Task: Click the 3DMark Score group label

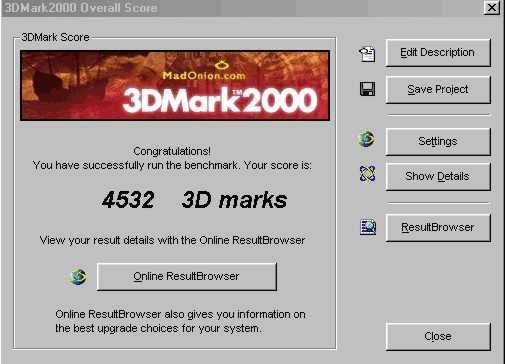Action: (x=55, y=37)
